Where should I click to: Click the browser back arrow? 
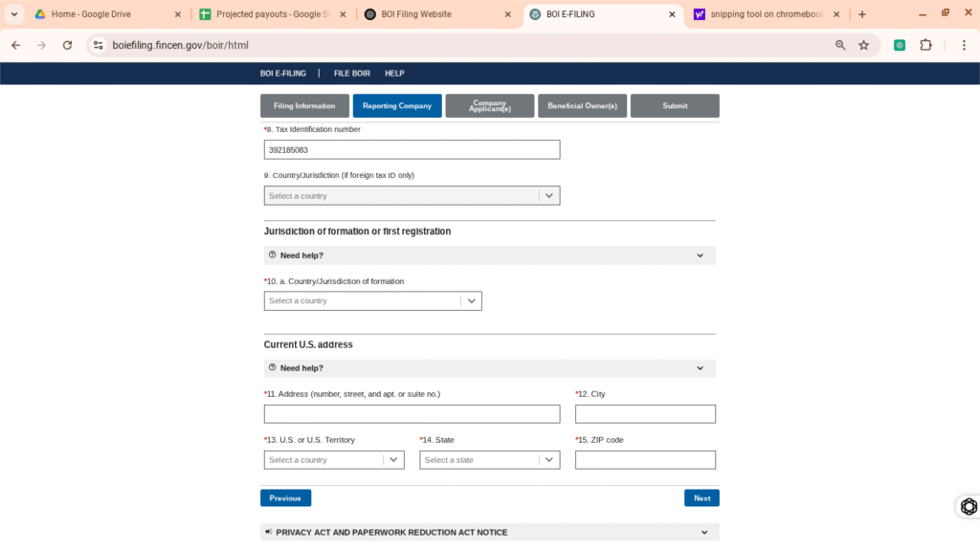pyautogui.click(x=15, y=45)
